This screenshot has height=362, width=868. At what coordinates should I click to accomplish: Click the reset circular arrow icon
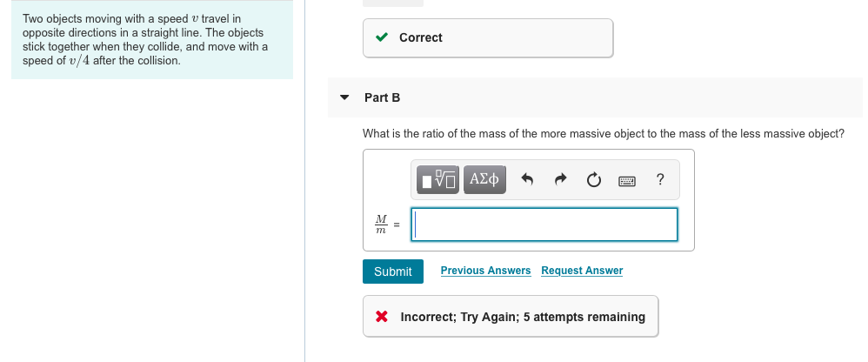593,180
